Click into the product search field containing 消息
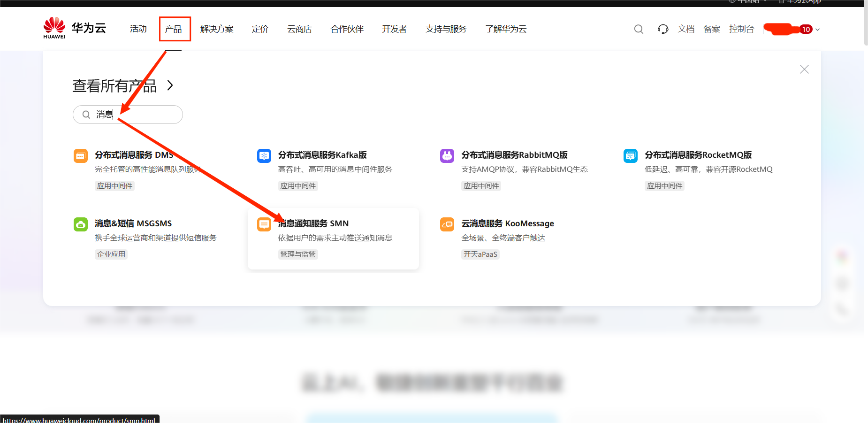868x423 pixels. [x=128, y=115]
